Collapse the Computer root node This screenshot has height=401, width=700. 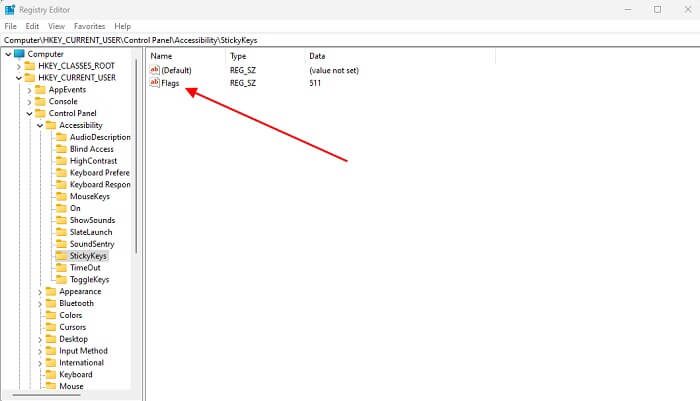point(8,54)
